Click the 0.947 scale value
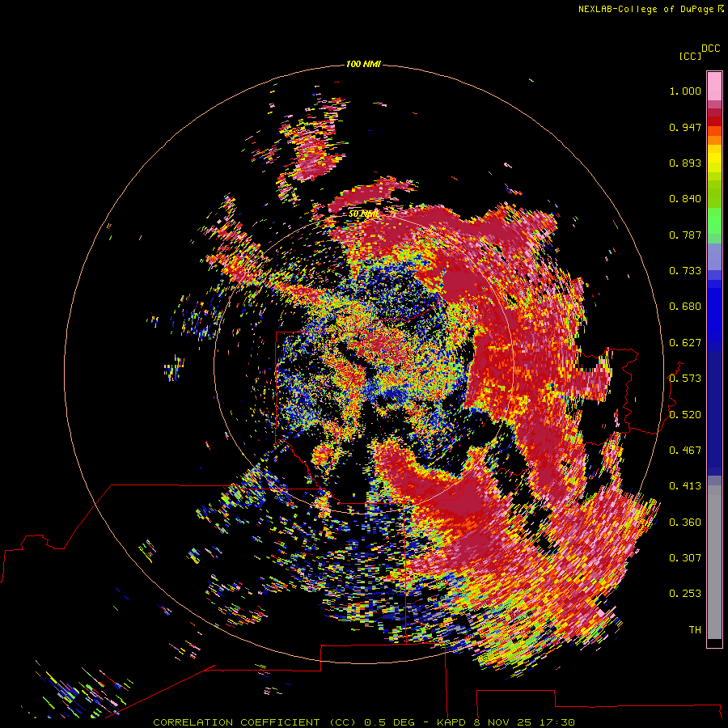 point(685,127)
